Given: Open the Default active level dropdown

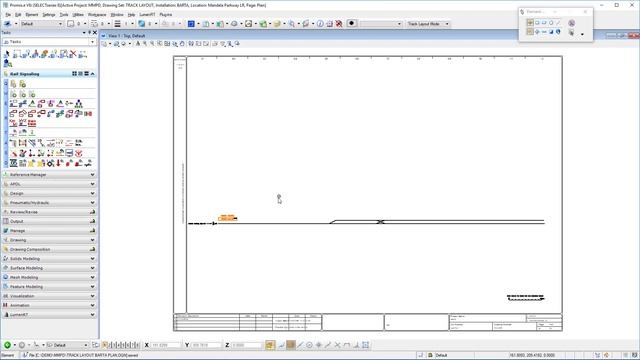Looking at the screenshot, I should (60, 24).
